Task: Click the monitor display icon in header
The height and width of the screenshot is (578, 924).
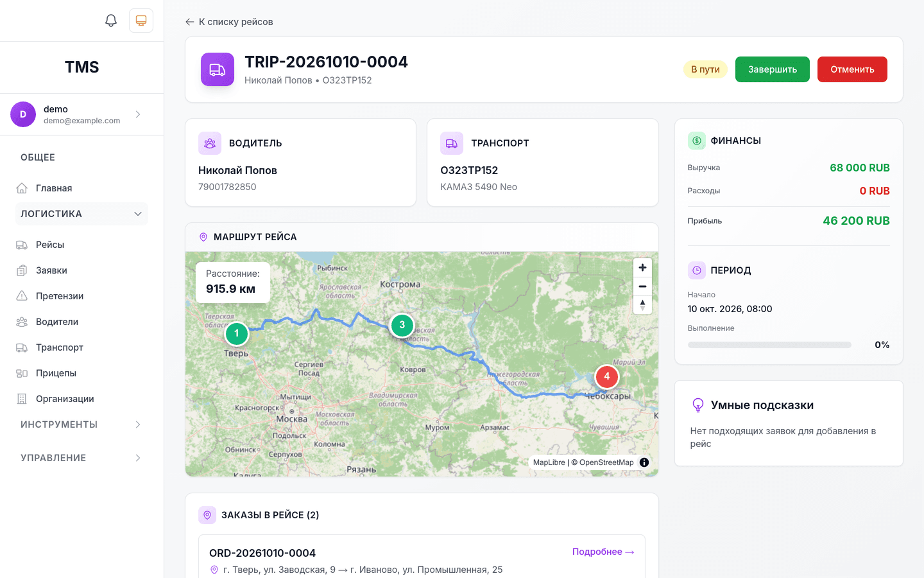Action: 141,21
